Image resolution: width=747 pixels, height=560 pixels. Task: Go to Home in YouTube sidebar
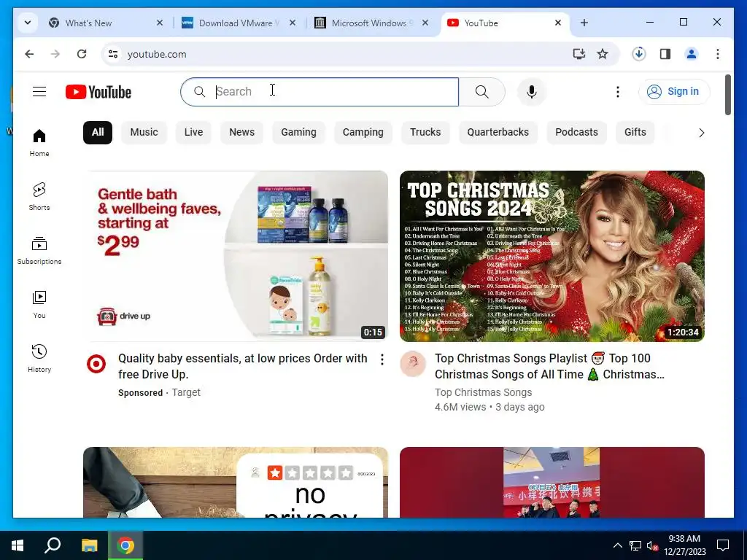pyautogui.click(x=39, y=143)
